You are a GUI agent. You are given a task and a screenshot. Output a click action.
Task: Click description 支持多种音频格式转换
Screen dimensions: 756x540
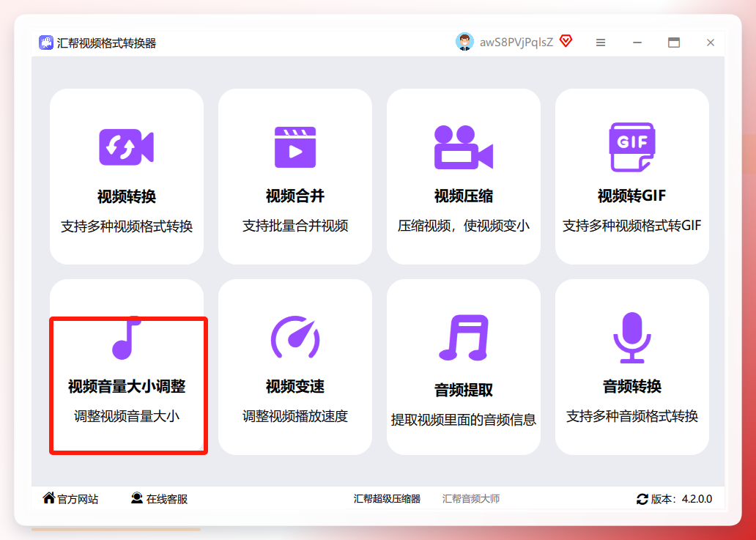[x=631, y=416]
